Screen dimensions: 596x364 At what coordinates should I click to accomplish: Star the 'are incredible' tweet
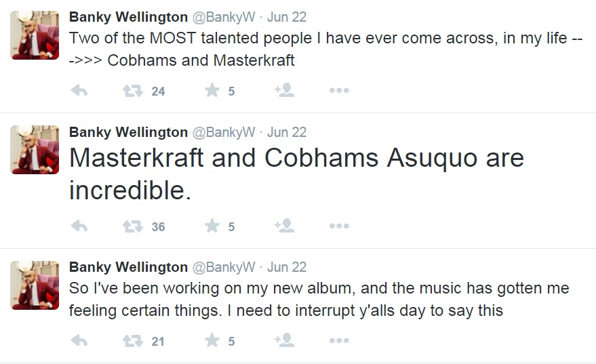[x=212, y=226]
